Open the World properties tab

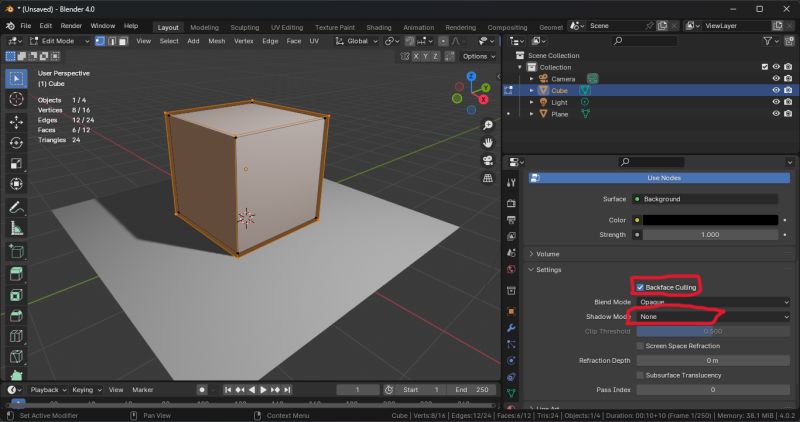click(x=511, y=269)
